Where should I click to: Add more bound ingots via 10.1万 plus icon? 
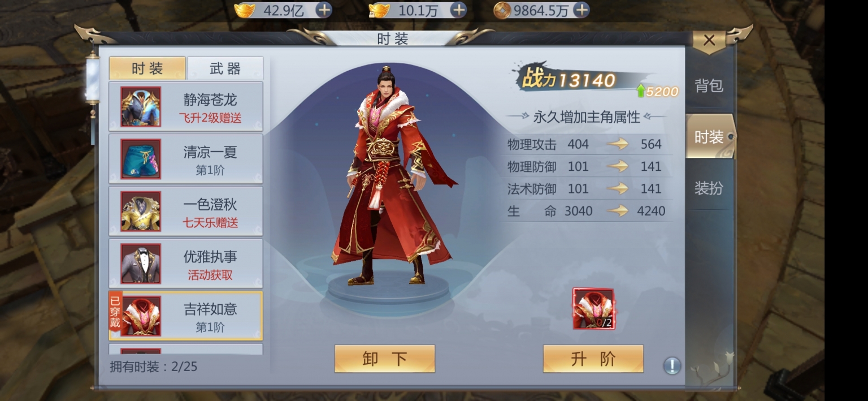[458, 10]
